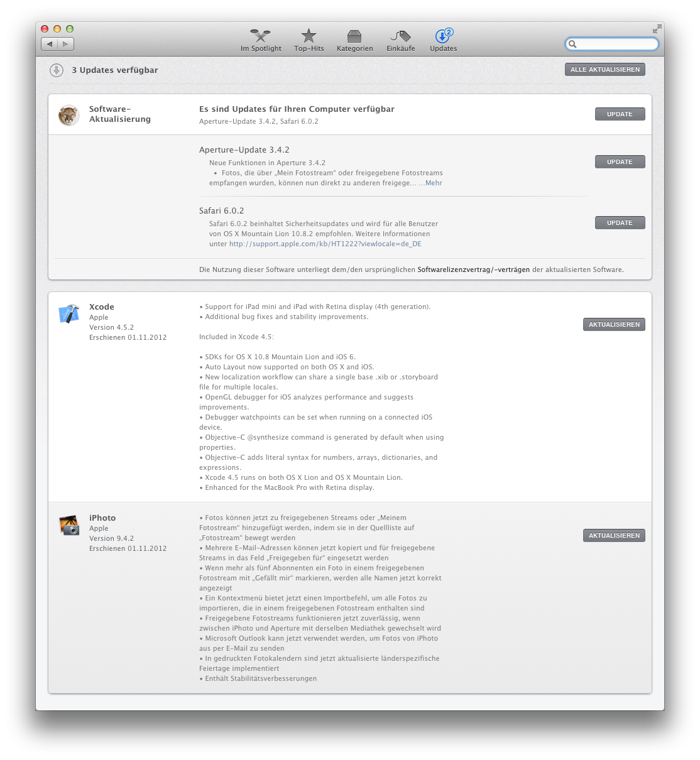Switch to the Updates section
The height and width of the screenshot is (760, 700).
[x=443, y=40]
